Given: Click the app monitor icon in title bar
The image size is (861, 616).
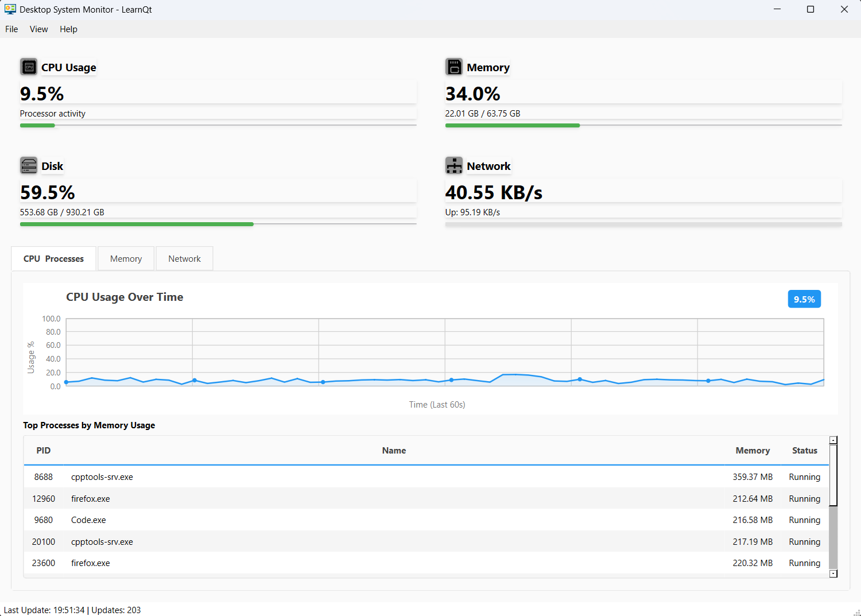Looking at the screenshot, I should point(10,9).
